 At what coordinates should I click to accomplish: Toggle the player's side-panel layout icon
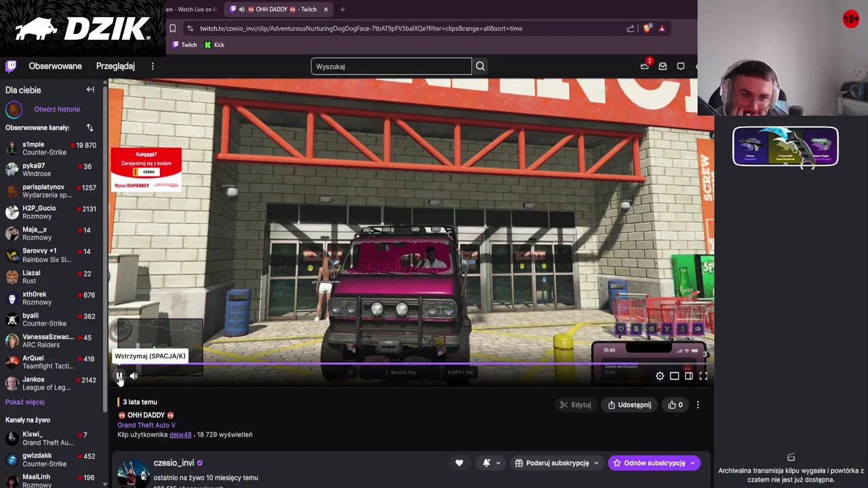689,376
